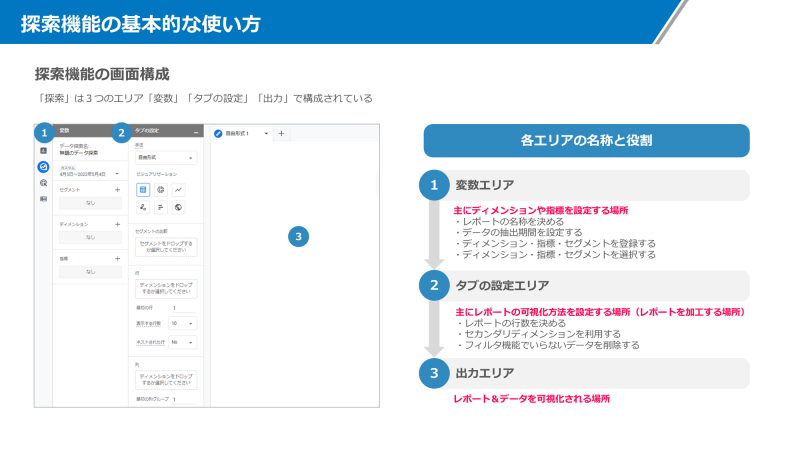Pick the line chart visualization icon
This screenshot has width=800, height=450.
[178, 189]
